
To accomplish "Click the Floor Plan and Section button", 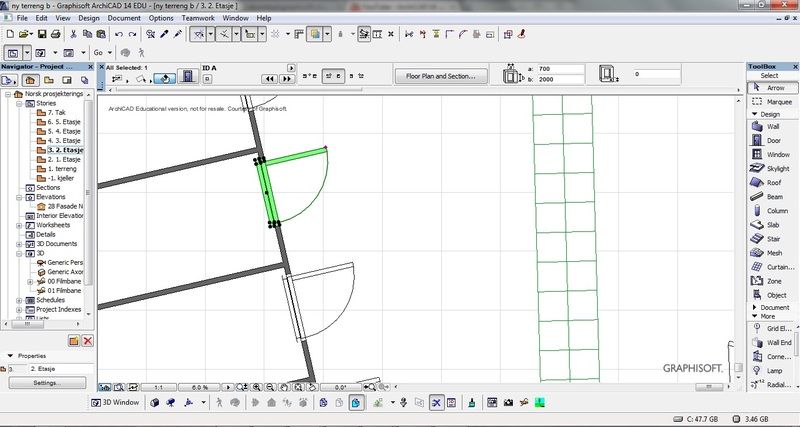I will point(441,76).
